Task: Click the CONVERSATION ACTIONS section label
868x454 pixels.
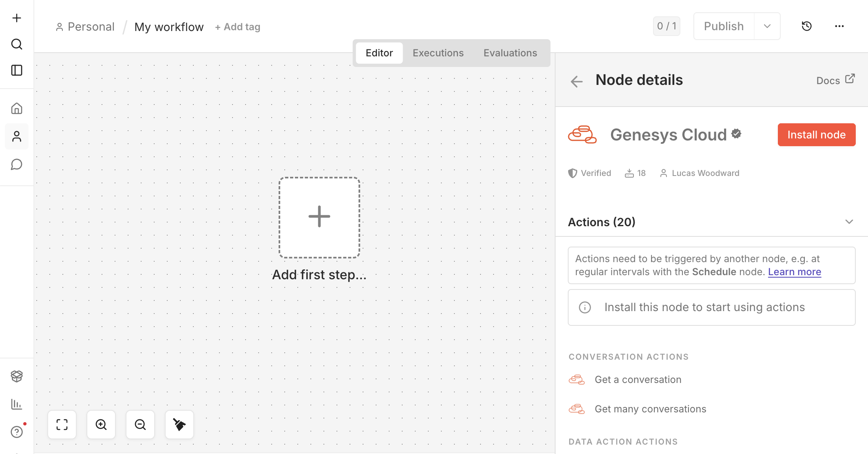Action: [629, 357]
